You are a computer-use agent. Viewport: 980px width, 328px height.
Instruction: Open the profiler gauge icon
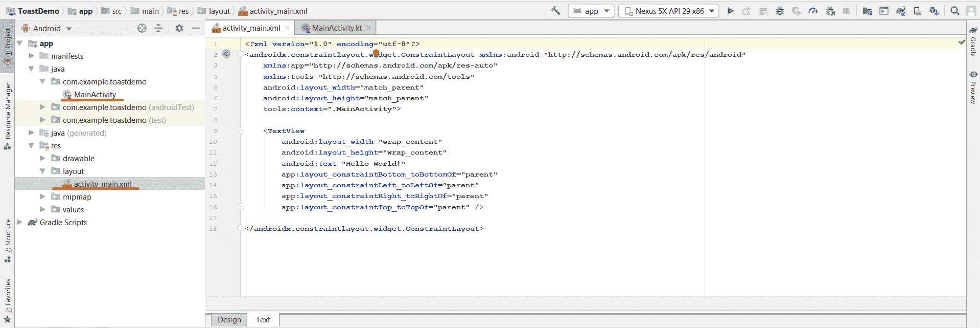(x=813, y=11)
